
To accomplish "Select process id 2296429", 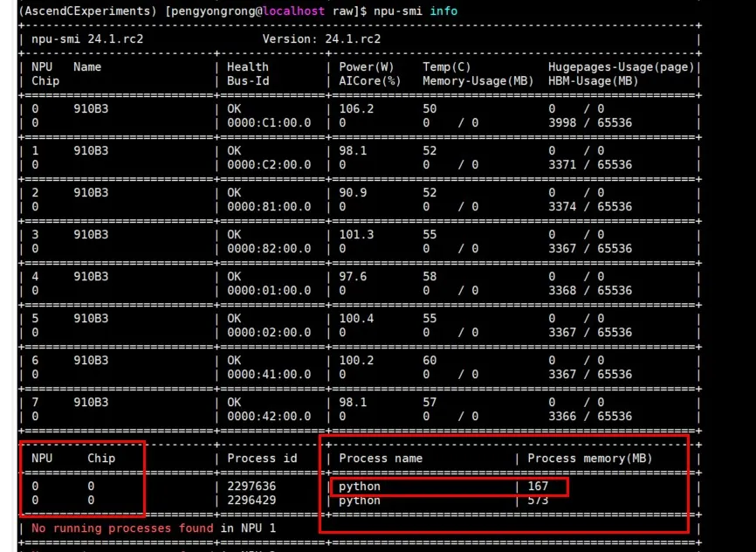I will pyautogui.click(x=251, y=500).
